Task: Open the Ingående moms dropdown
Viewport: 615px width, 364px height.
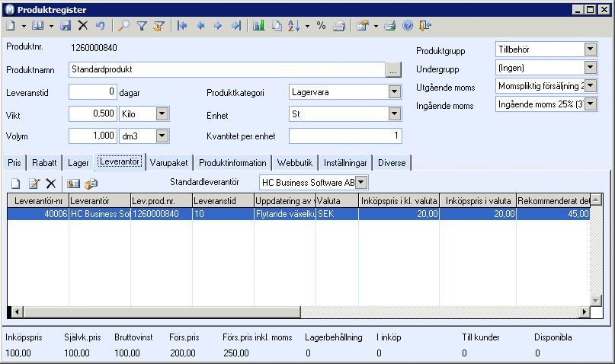Action: point(591,104)
